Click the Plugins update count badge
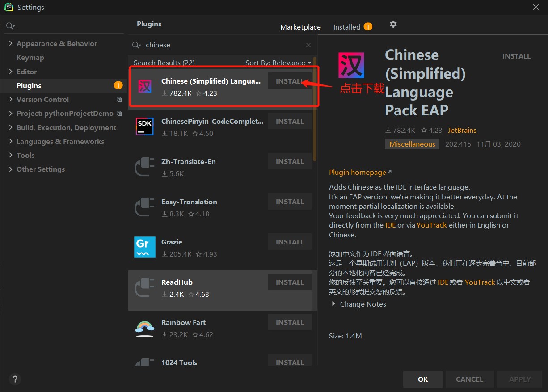Image resolution: width=548 pixels, height=392 pixels. pyautogui.click(x=118, y=85)
